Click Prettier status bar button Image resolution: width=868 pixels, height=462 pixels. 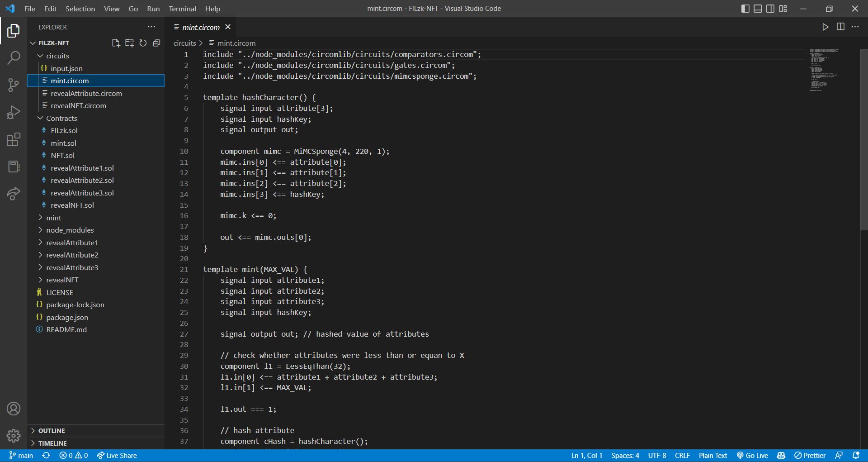click(x=810, y=456)
